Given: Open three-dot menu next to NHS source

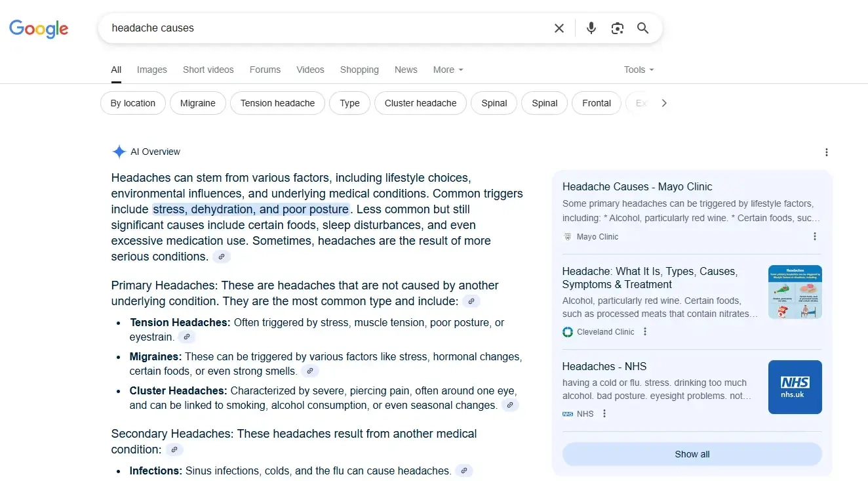Looking at the screenshot, I should tap(604, 413).
